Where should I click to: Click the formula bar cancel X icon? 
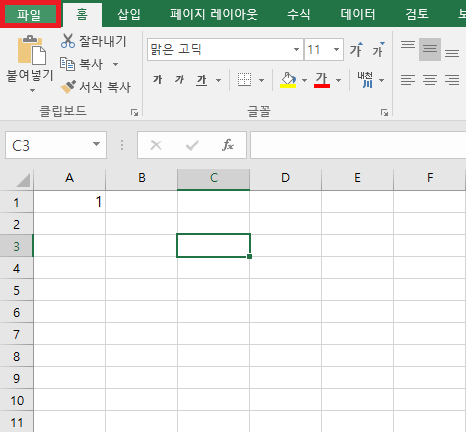156,145
